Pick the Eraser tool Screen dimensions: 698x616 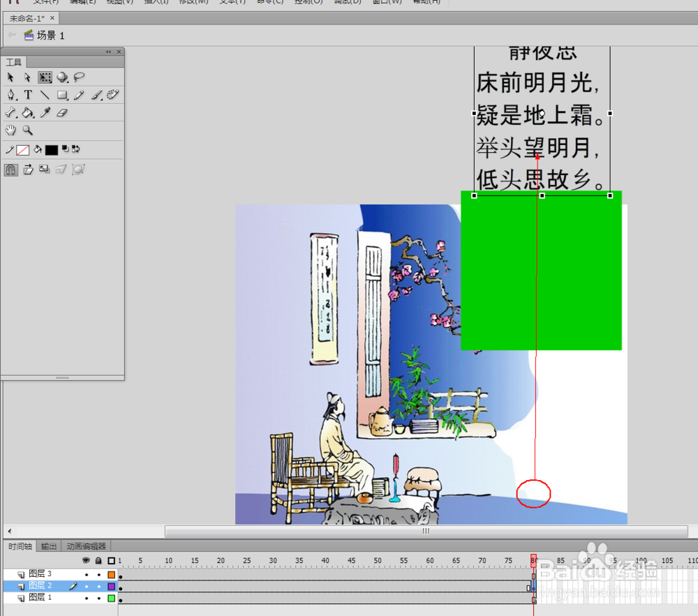[x=62, y=112]
